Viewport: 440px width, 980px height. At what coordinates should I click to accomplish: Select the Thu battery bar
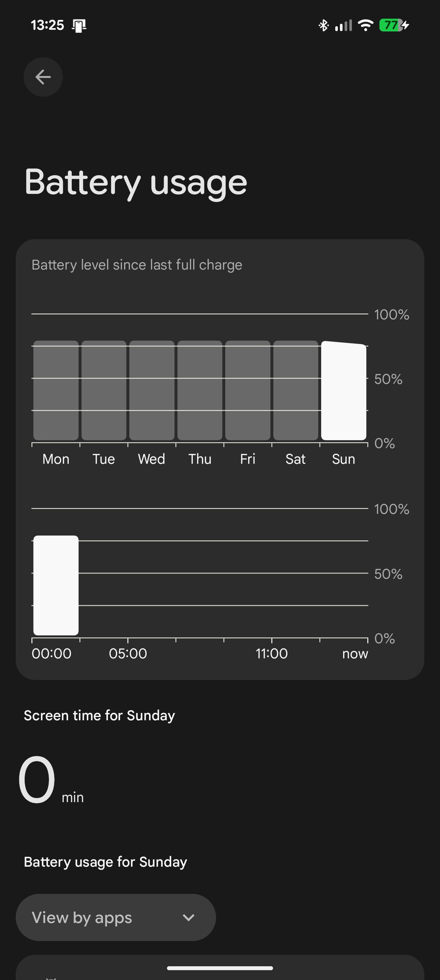click(200, 390)
